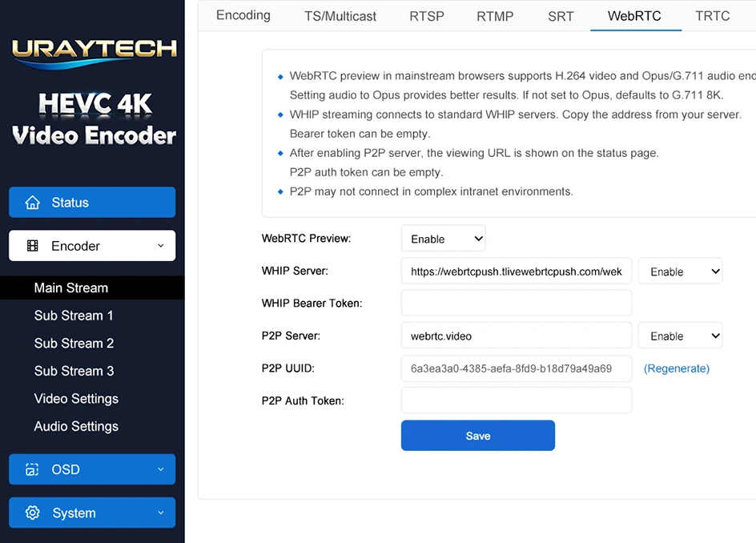Viewport: 756px width, 543px height.
Task: Open the TS/Multicast tab
Action: pyautogui.click(x=340, y=16)
